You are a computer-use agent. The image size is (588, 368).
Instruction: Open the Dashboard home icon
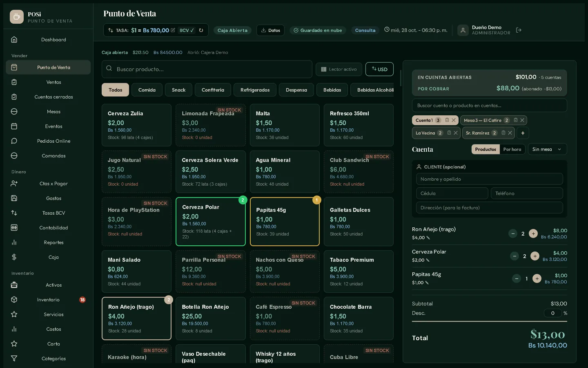pos(14,40)
